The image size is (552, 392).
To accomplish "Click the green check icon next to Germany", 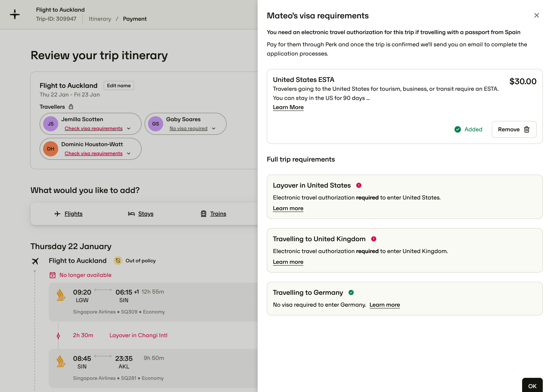I will point(351,292).
